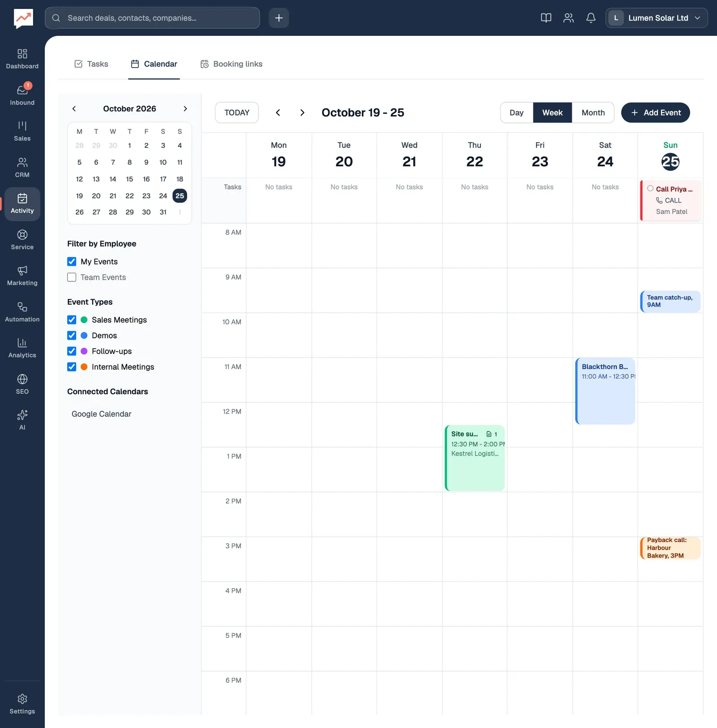The width and height of the screenshot is (717, 728).
Task: Uncheck Sales Meetings event type
Action: tap(72, 320)
